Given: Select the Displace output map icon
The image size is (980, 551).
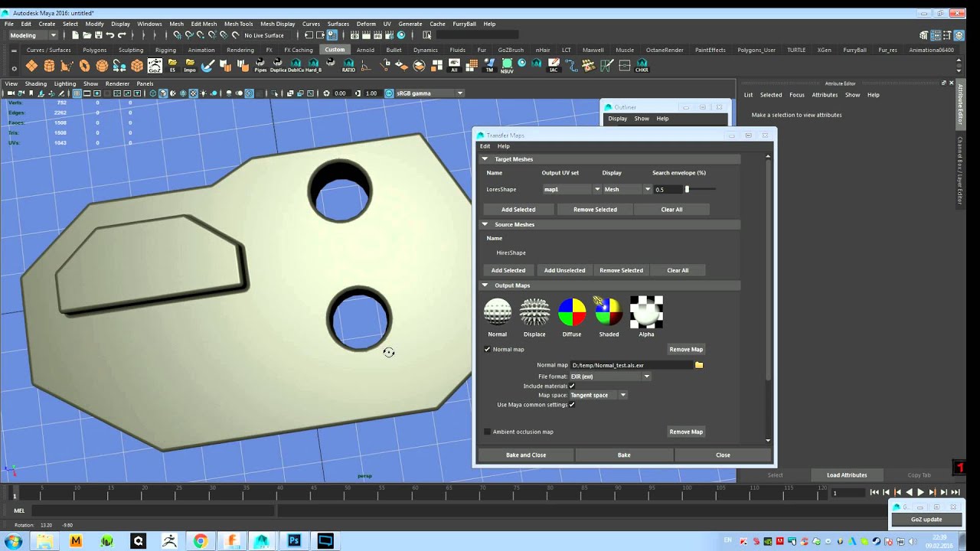Looking at the screenshot, I should click(x=534, y=312).
